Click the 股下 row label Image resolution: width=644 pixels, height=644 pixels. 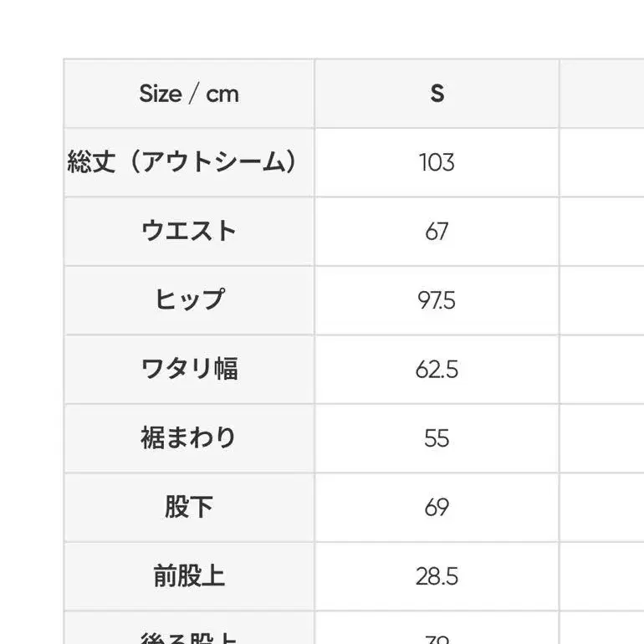click(x=189, y=507)
